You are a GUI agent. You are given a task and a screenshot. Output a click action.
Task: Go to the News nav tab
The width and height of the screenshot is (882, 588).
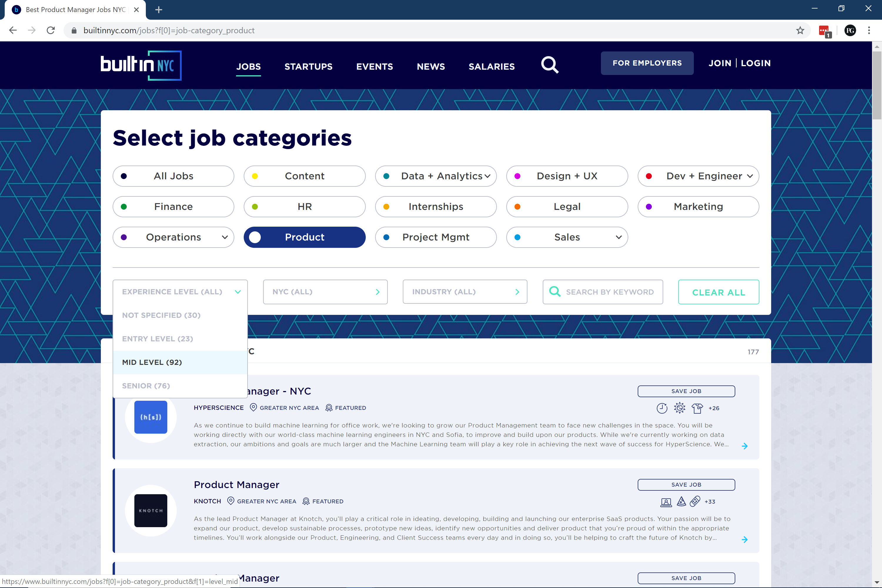[x=430, y=67]
